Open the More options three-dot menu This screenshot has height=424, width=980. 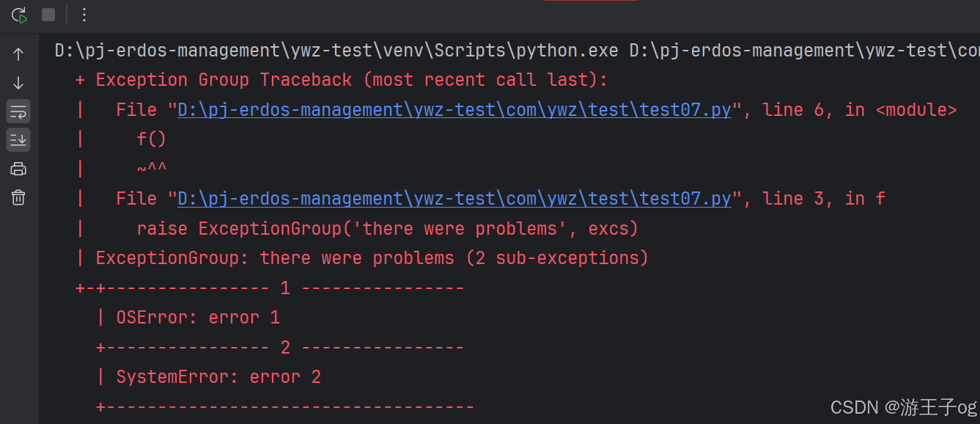pyautogui.click(x=84, y=15)
